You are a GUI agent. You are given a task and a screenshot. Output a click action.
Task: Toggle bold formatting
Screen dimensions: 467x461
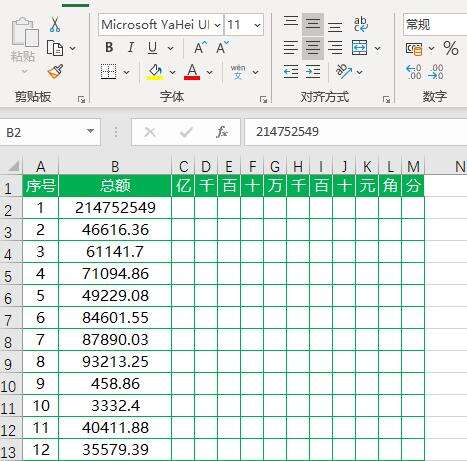(109, 48)
